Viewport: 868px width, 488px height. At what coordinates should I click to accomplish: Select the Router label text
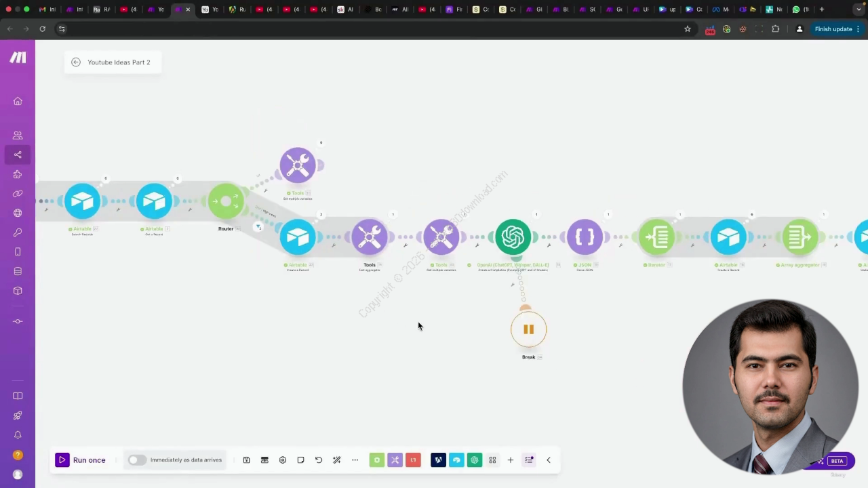(226, 229)
